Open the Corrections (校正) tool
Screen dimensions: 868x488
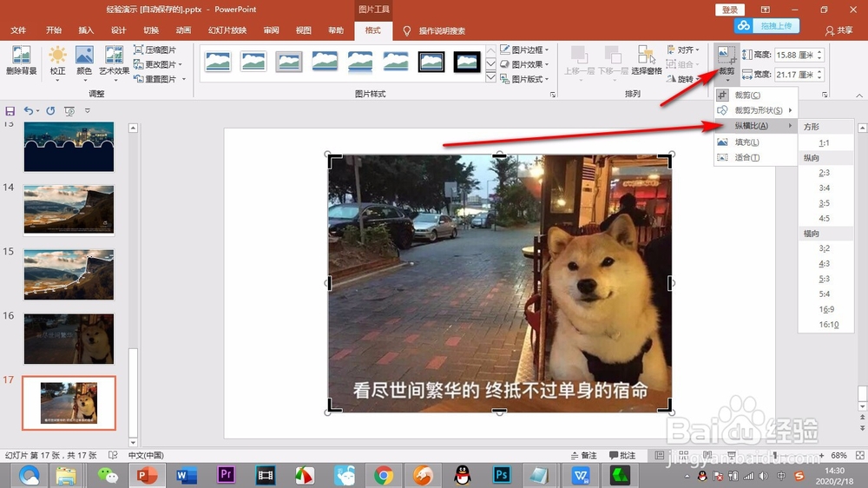click(57, 62)
